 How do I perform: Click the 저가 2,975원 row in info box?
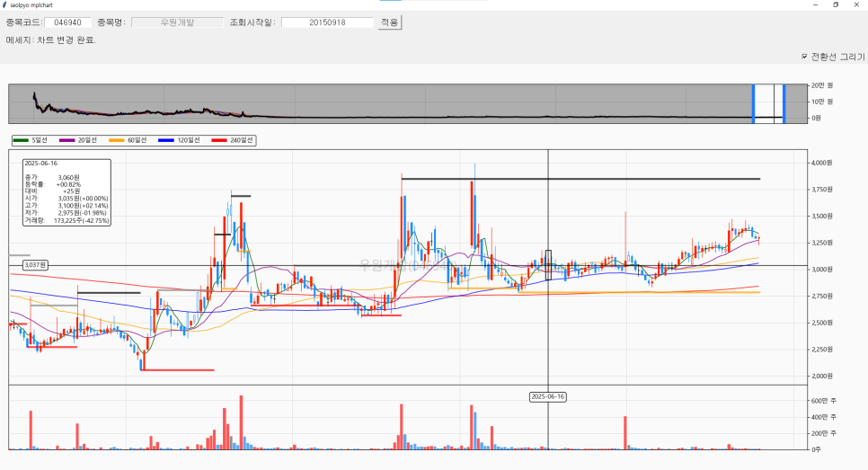(x=66, y=213)
